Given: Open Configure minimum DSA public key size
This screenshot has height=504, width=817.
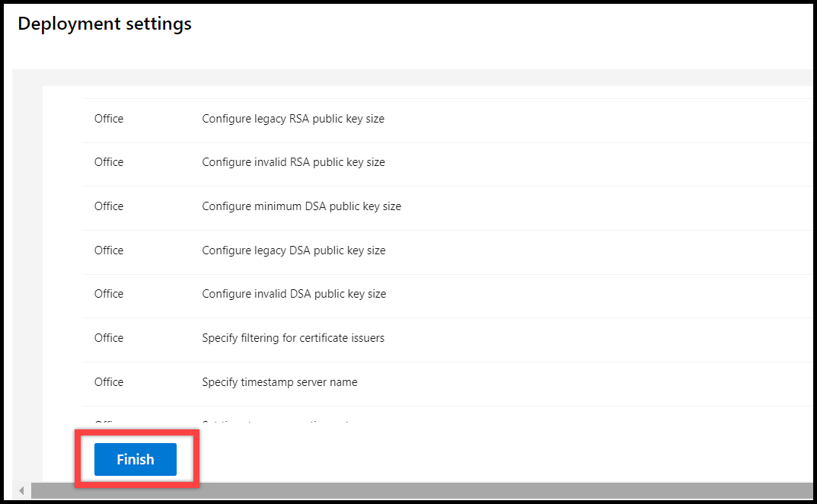Looking at the screenshot, I should (302, 206).
